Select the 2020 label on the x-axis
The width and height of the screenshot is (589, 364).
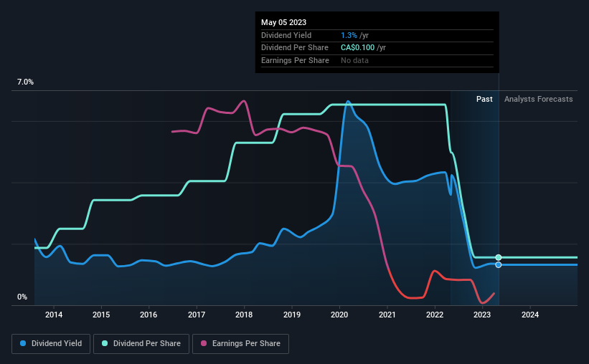(339, 315)
